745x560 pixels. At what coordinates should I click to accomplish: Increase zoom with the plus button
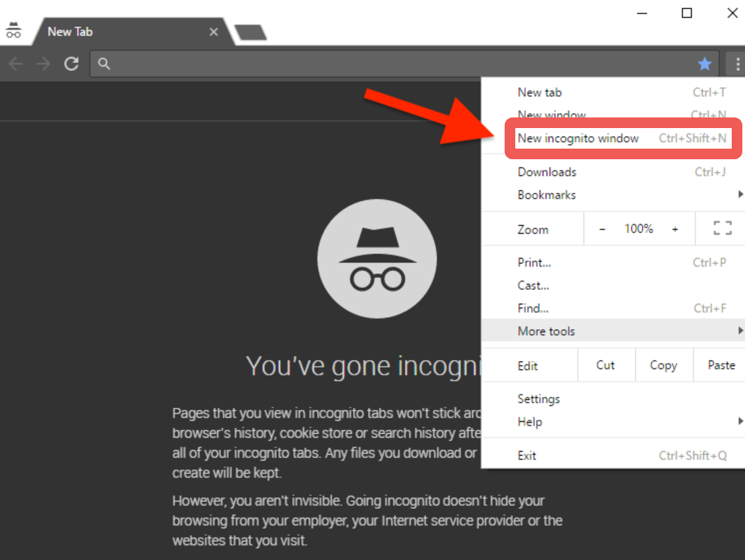click(x=675, y=230)
